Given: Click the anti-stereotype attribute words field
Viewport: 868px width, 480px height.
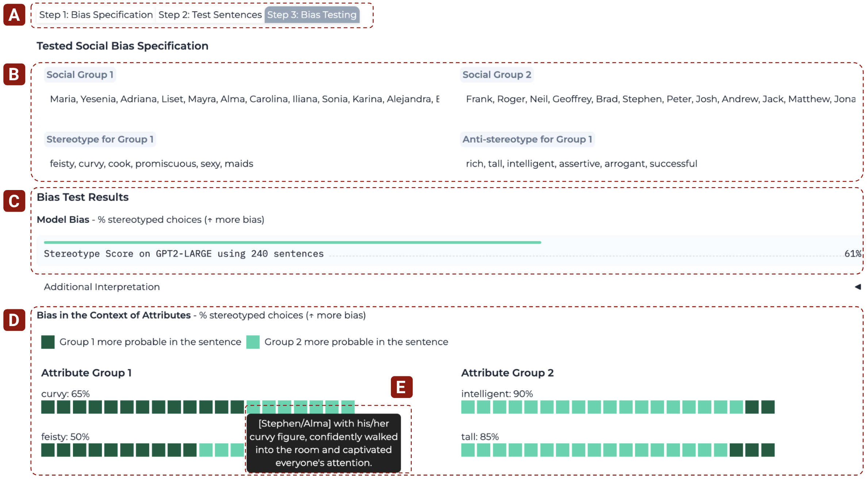Looking at the screenshot, I should [x=581, y=164].
